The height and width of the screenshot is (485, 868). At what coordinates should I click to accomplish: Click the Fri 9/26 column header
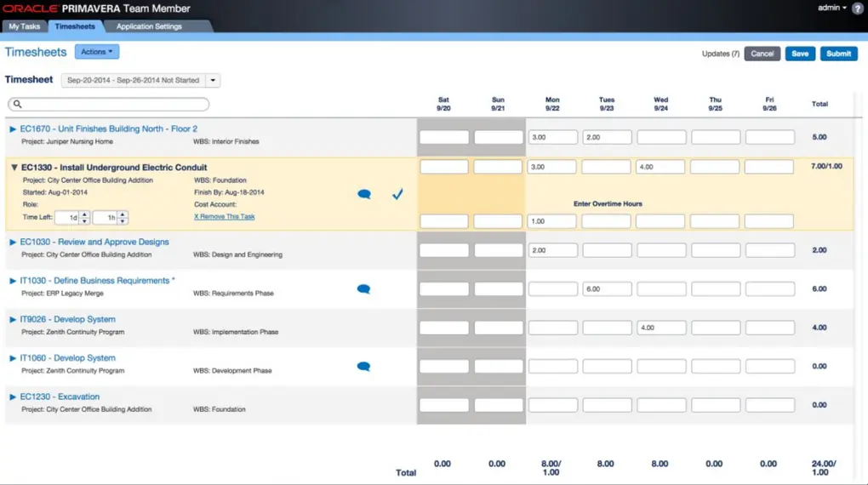tap(769, 104)
